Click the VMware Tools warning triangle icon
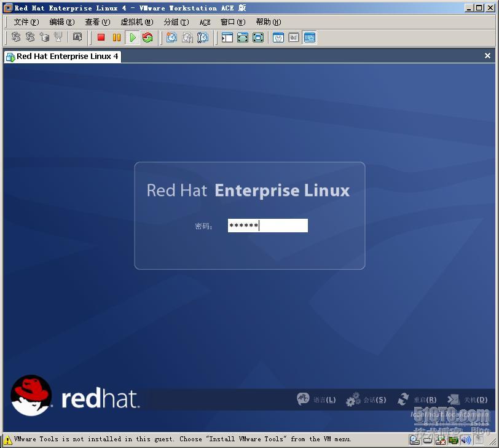This screenshot has height=448, width=499. [7, 440]
